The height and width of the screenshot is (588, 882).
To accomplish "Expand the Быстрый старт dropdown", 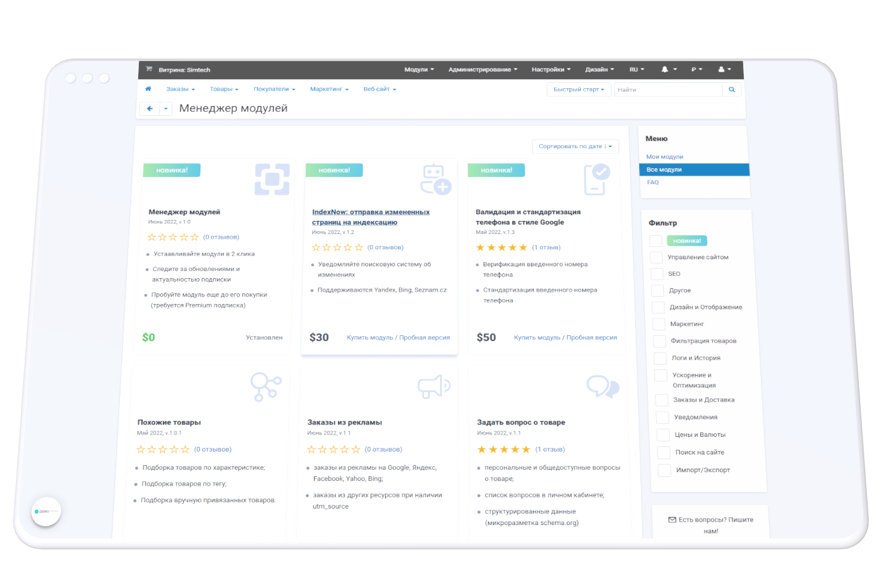I will pos(579,89).
